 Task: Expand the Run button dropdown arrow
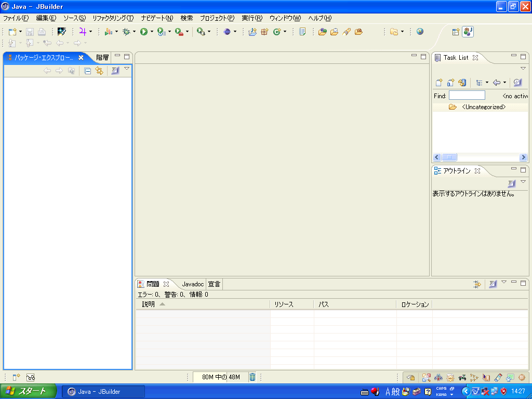tap(152, 32)
